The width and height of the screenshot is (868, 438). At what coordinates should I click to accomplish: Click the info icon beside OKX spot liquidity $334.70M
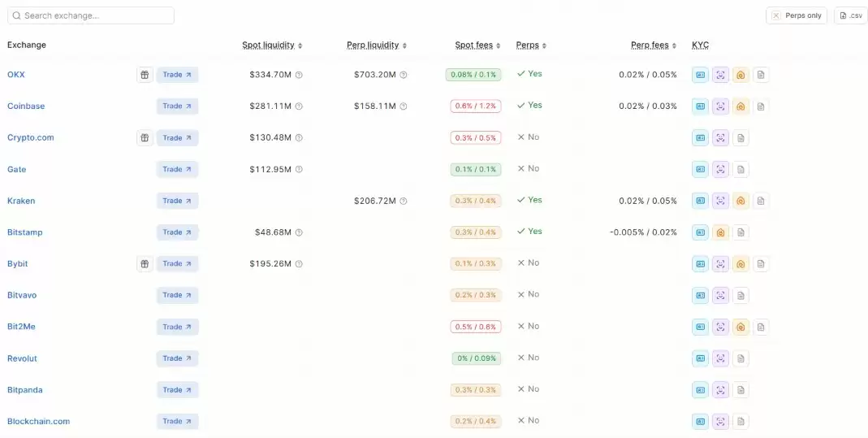click(299, 75)
